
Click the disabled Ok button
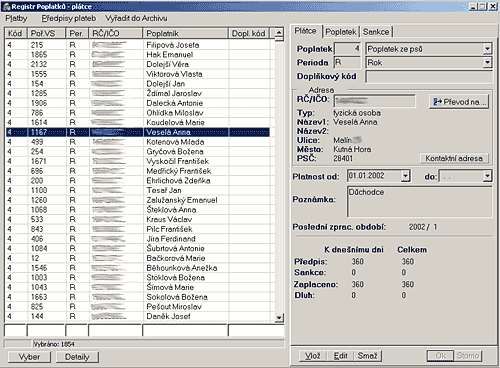[x=440, y=356]
